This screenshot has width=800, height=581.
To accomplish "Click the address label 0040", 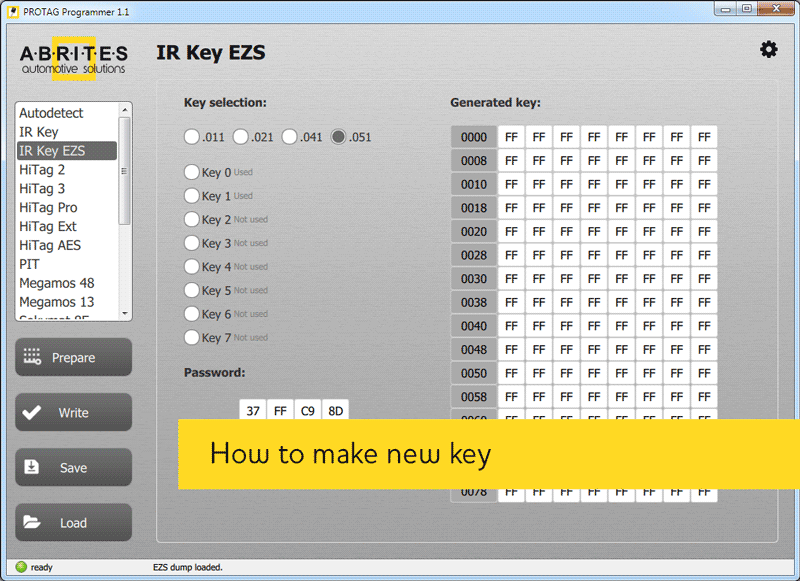I will click(x=474, y=325).
